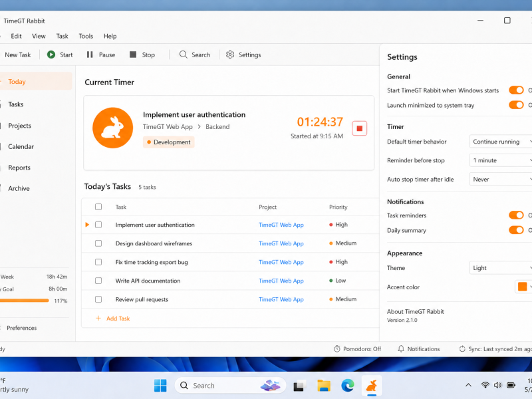Click the Notifications bell icon in status bar

401,348
